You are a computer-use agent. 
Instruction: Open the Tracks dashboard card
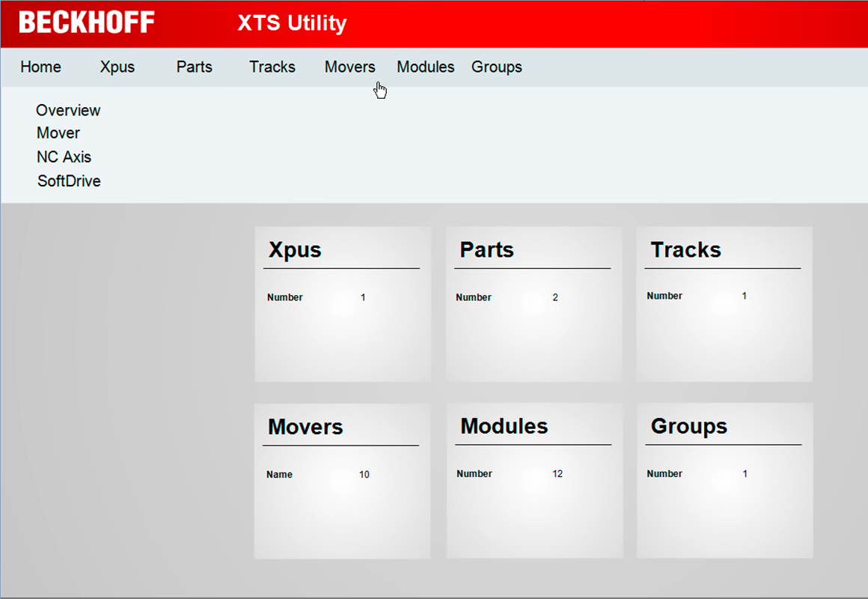click(724, 303)
